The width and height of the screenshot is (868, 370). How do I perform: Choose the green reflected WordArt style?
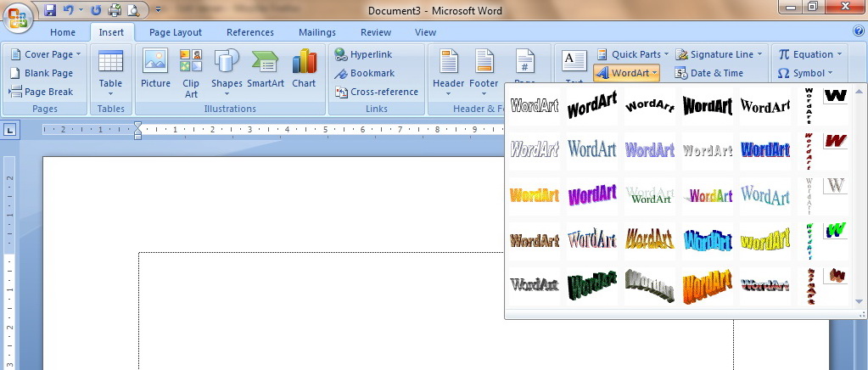pos(649,195)
